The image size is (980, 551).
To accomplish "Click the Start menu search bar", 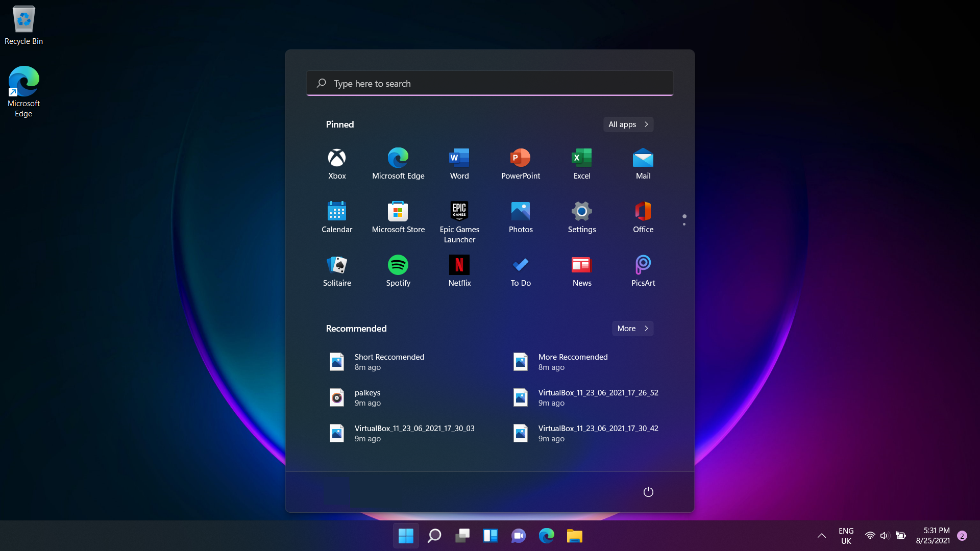I will click(x=489, y=83).
